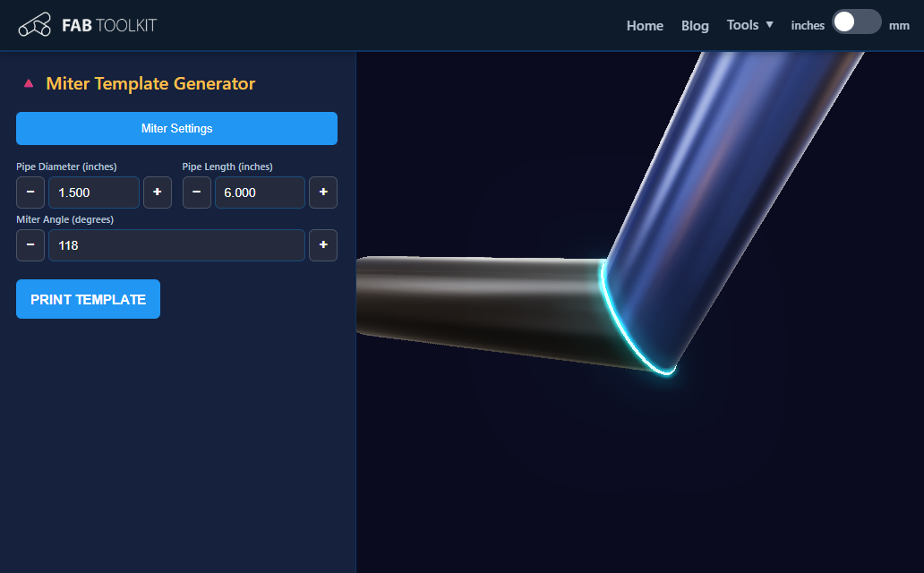Screen dimensions: 924x573
Task: Toggle units from inches to mm
Action: 856,21
